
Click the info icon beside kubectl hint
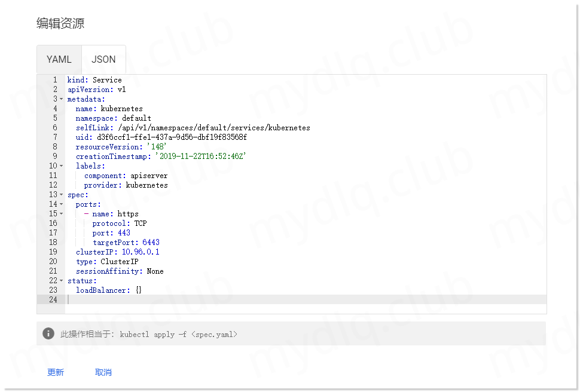pos(48,333)
